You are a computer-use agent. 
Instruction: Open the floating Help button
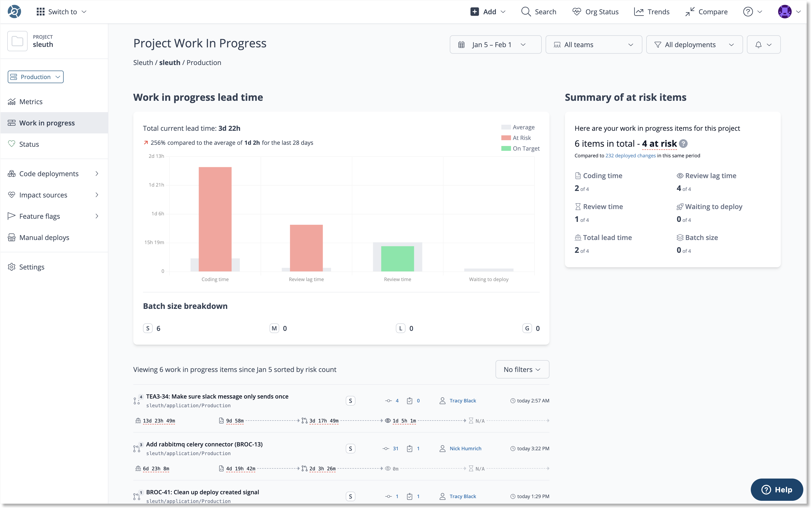pos(776,489)
